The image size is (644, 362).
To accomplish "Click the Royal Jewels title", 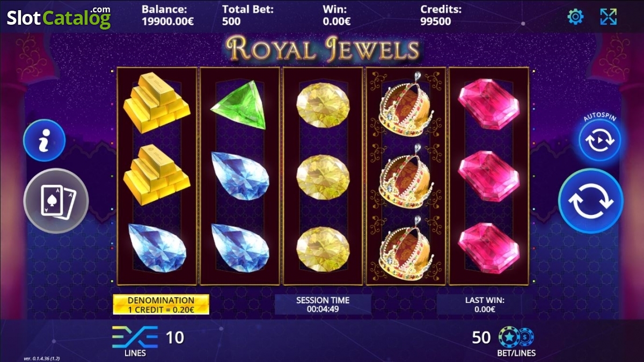I will click(323, 49).
